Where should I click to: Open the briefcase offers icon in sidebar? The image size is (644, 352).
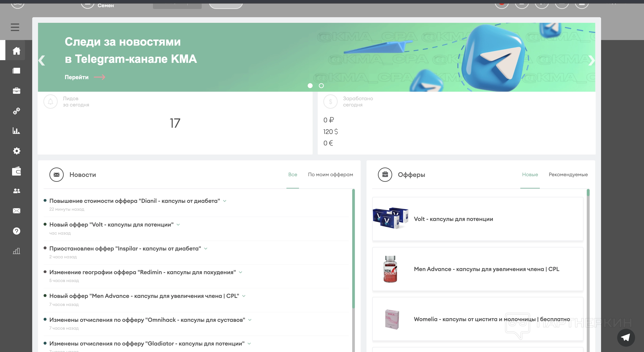tap(17, 91)
